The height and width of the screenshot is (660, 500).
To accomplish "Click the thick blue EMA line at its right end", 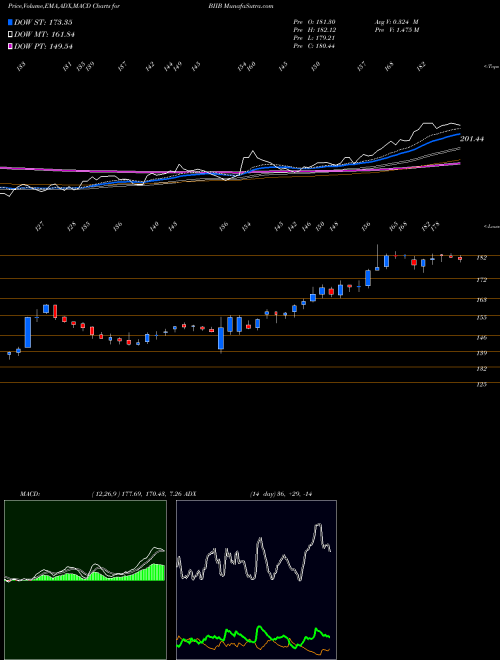I will pyautogui.click(x=458, y=136).
